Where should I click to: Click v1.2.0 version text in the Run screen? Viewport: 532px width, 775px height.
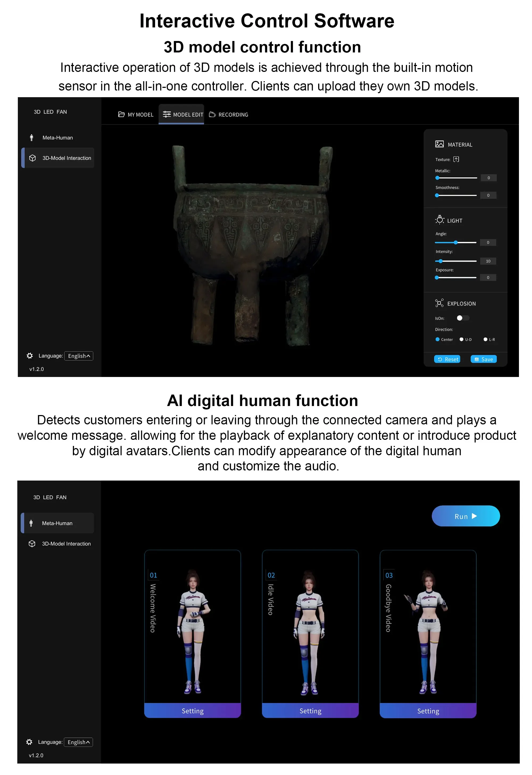[x=36, y=755]
